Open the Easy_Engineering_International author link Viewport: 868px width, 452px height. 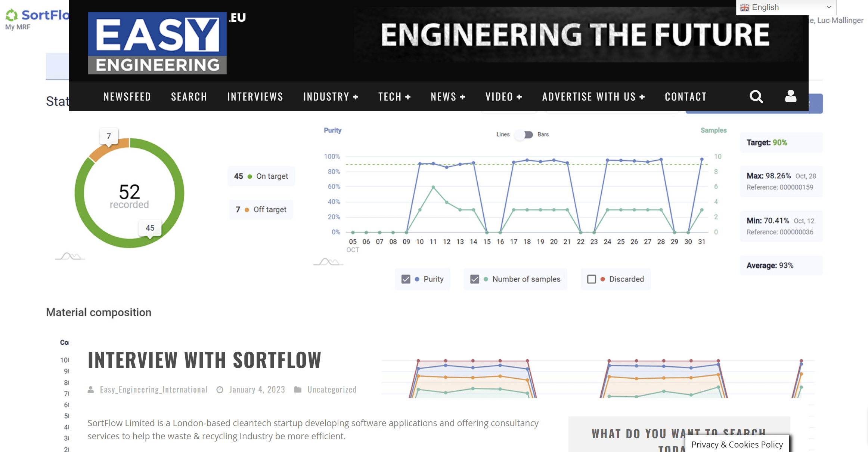154,390
